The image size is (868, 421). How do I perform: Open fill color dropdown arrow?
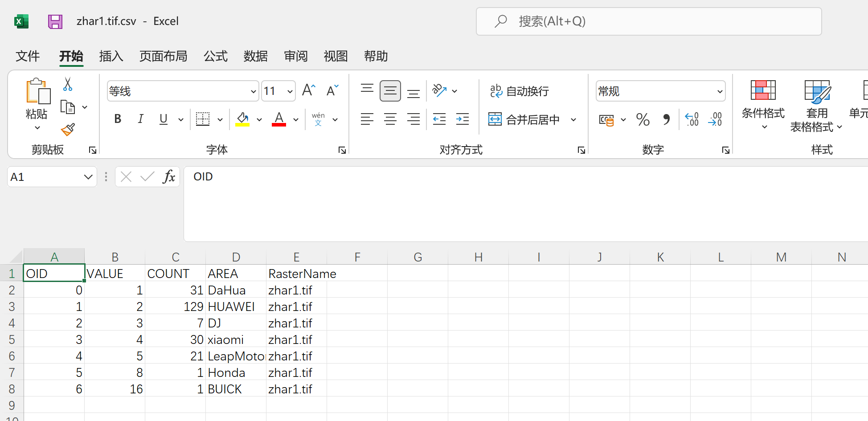[259, 119]
